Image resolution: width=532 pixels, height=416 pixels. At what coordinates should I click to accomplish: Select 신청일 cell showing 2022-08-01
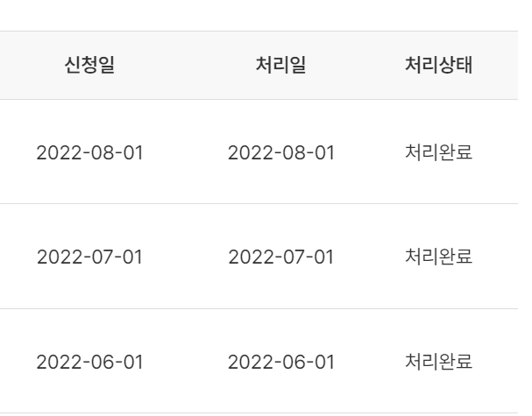point(89,152)
